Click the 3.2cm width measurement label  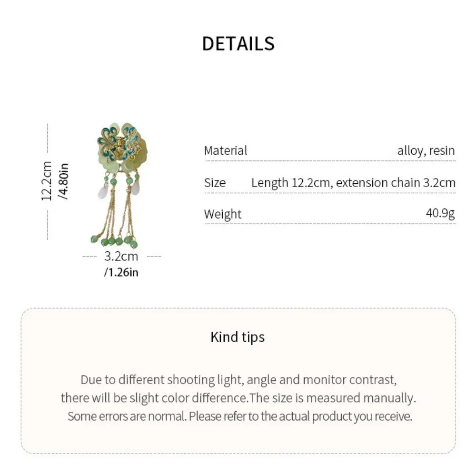(121, 256)
